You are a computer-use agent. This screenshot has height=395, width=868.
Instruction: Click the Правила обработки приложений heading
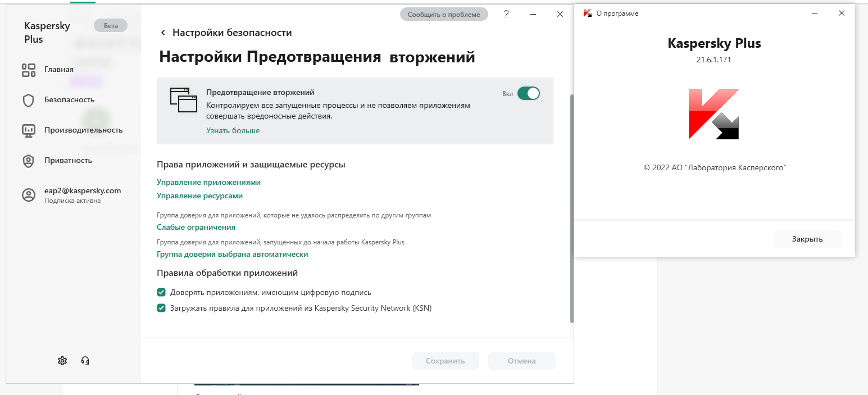pyautogui.click(x=227, y=273)
